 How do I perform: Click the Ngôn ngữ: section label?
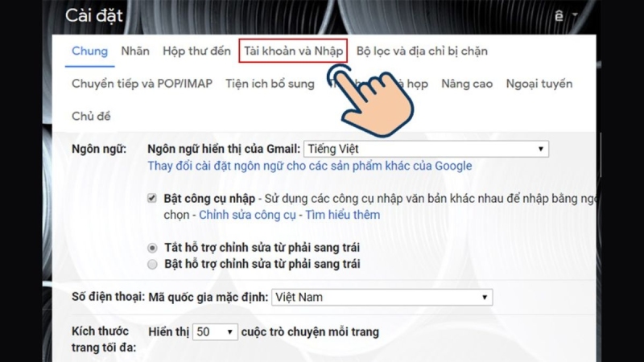98,149
